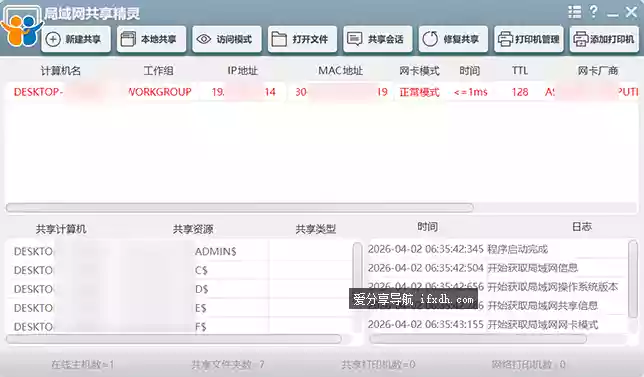Click the TTL column header
This screenshot has height=377, width=644.
(x=520, y=71)
